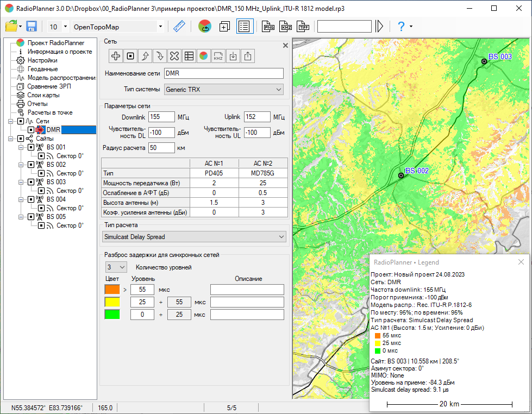Export coverage to KMZ in main toolbar

(286, 27)
